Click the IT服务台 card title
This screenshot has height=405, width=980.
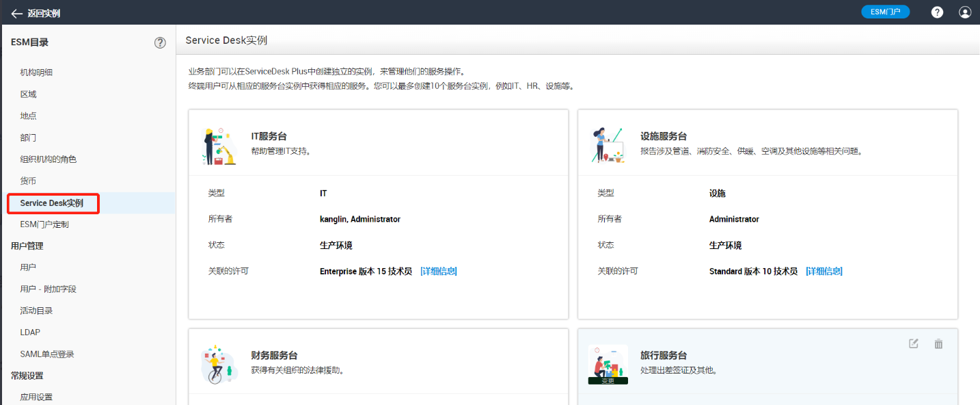tap(269, 137)
